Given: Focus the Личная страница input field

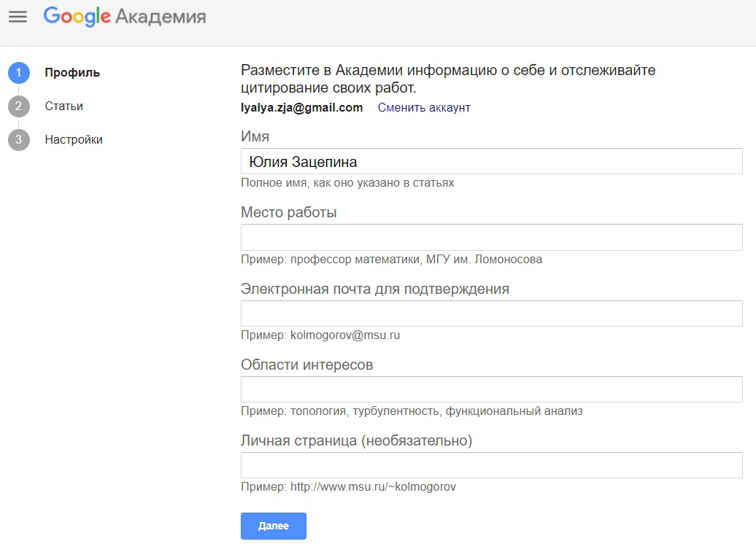Looking at the screenshot, I should (491, 464).
